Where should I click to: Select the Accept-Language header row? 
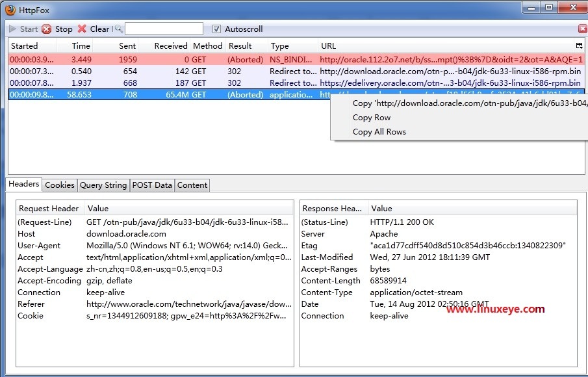tap(155, 269)
